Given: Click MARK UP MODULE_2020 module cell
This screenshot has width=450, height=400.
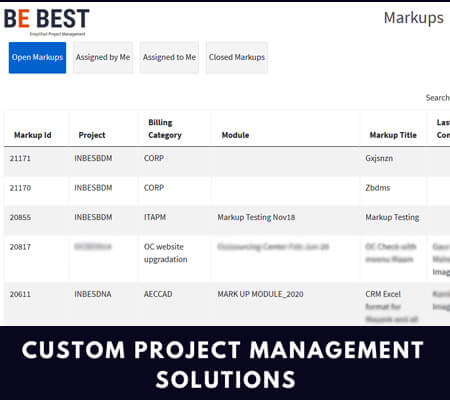Looking at the screenshot, I should coord(260,294).
